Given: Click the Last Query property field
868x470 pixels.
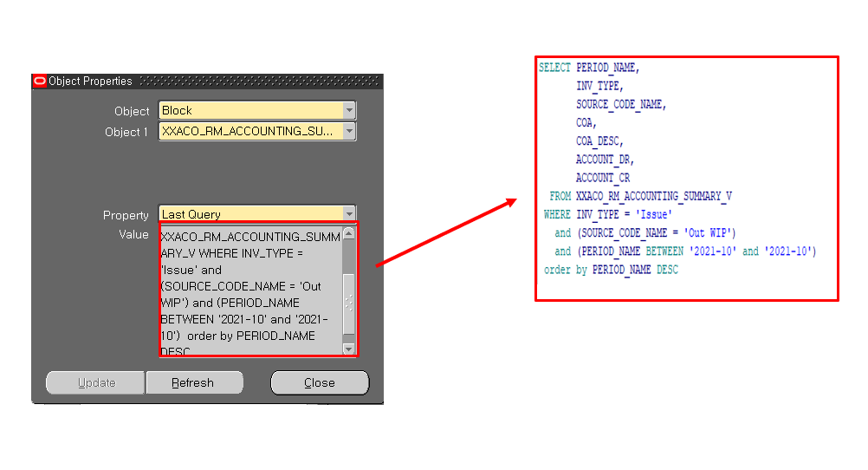Looking at the screenshot, I should [x=251, y=214].
